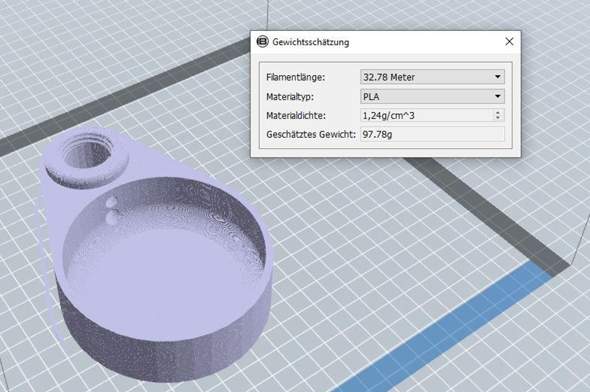
Task: Increase Materialdichte with the up arrow
Action: tap(498, 112)
